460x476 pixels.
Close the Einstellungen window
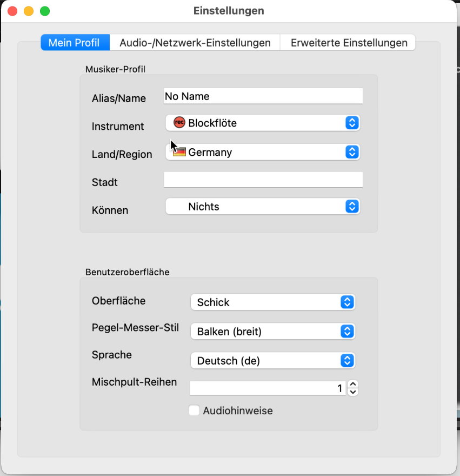[12, 11]
